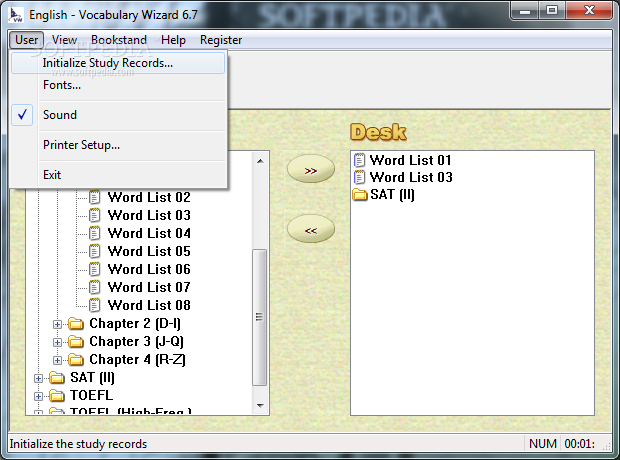This screenshot has height=460, width=620.
Task: Click SAT (II) folder icon in tree
Action: point(57,378)
